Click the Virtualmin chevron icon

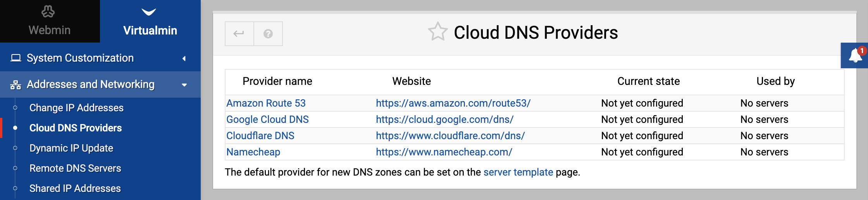(149, 12)
